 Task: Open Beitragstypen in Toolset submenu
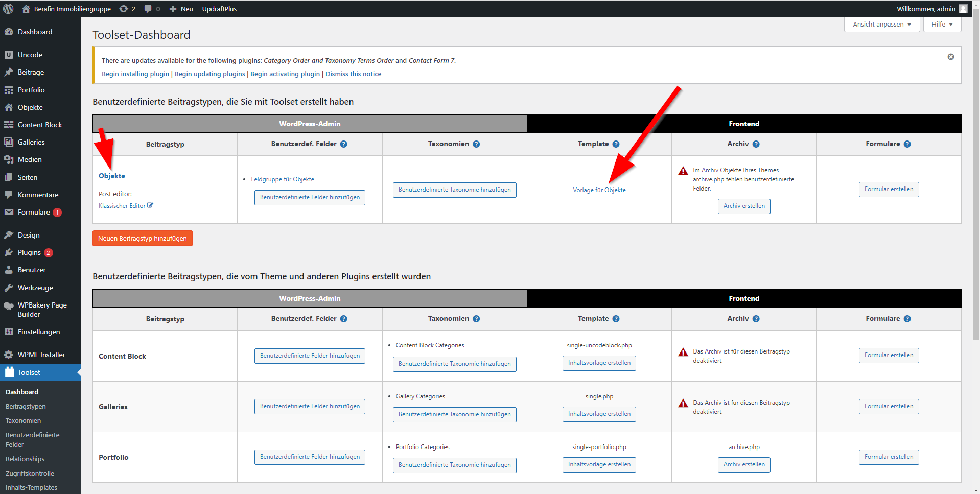point(26,406)
